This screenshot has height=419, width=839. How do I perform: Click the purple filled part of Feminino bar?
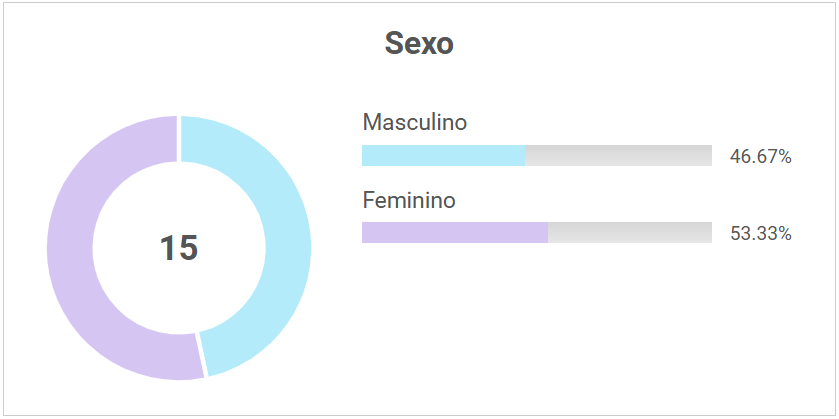454,233
